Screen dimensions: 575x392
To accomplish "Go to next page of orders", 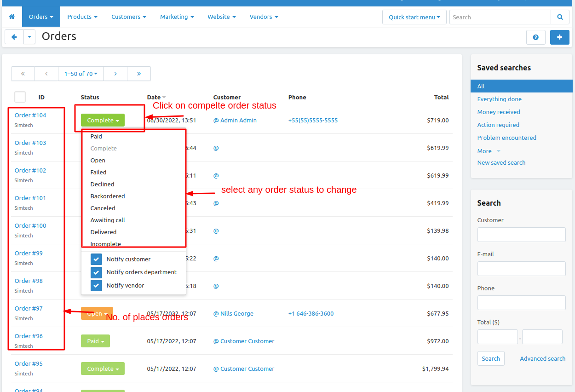I will [x=115, y=74].
